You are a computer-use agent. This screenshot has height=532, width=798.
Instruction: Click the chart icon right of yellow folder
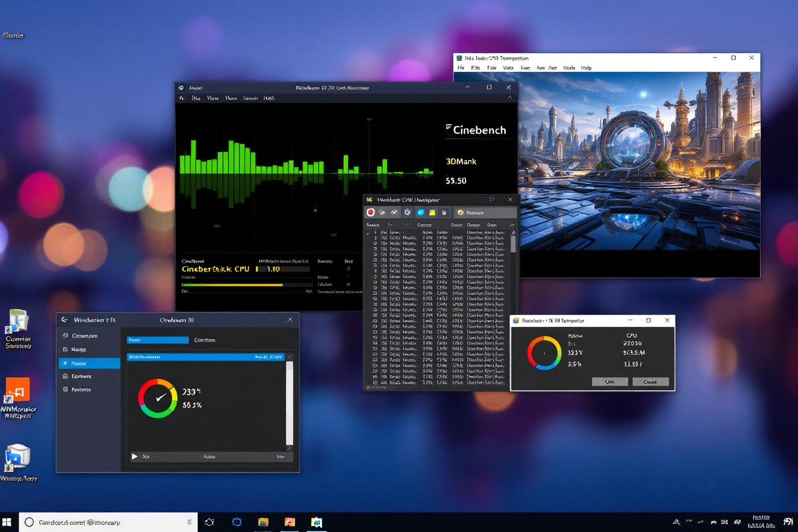pyautogui.click(x=444, y=212)
